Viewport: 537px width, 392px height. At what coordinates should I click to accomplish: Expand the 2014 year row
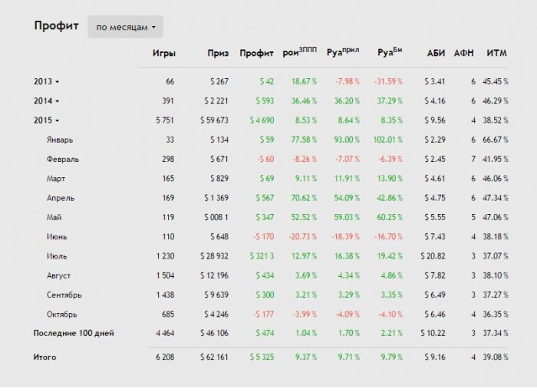tap(47, 100)
